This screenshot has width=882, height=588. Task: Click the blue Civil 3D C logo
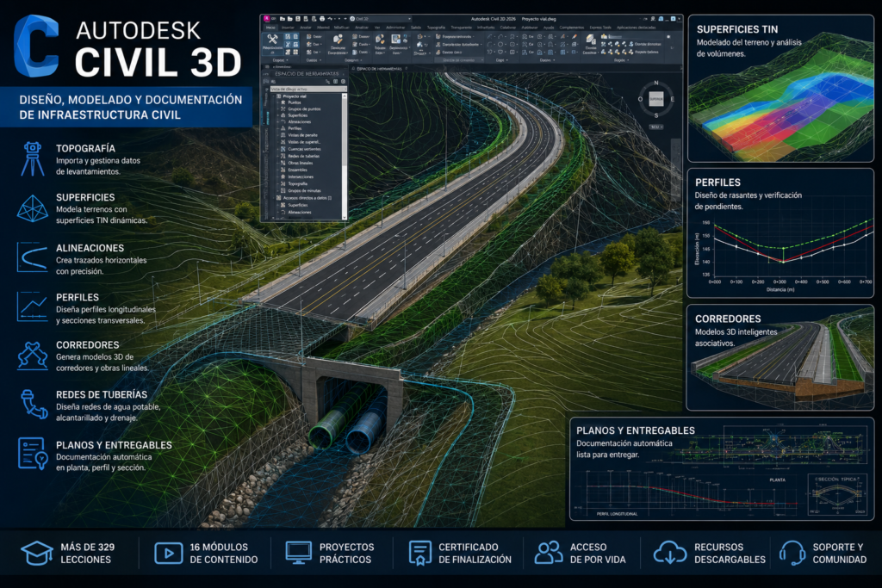(x=36, y=46)
